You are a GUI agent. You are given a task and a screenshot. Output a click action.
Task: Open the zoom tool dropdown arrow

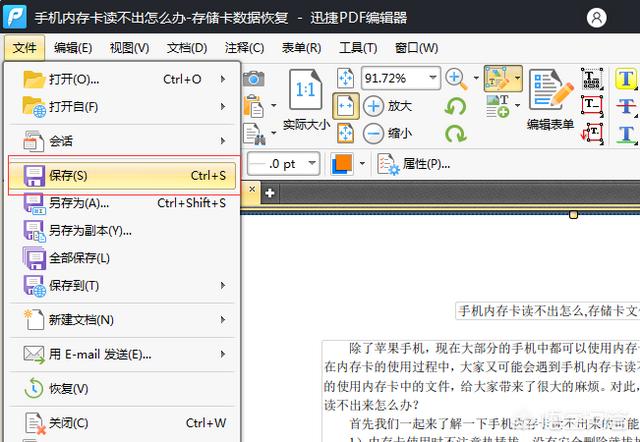(x=476, y=78)
